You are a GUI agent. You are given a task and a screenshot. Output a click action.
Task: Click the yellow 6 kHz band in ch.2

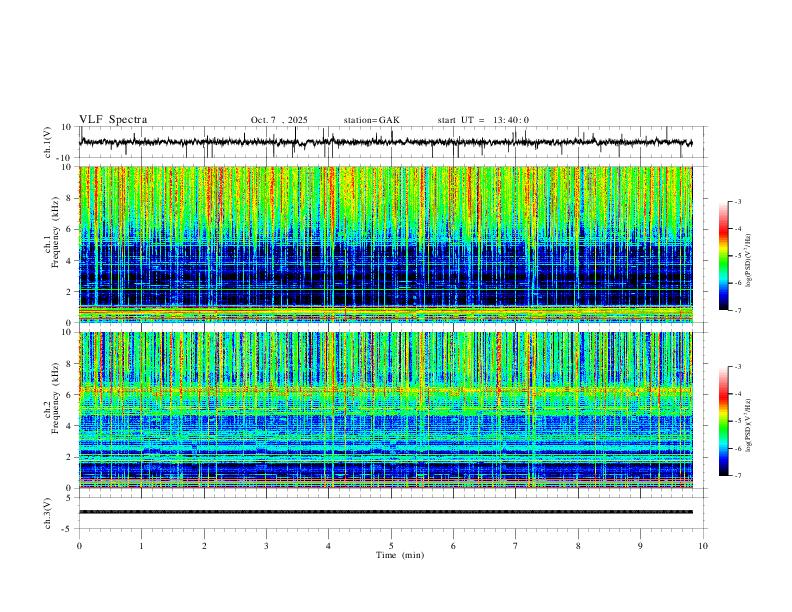point(386,390)
